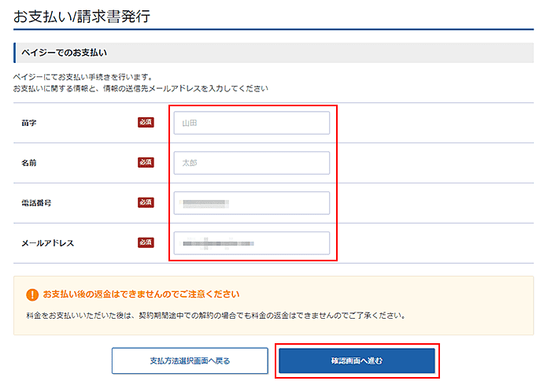Click the メールアドレス field label
Image resolution: width=551 pixels, height=392 pixels.
pos(47,243)
